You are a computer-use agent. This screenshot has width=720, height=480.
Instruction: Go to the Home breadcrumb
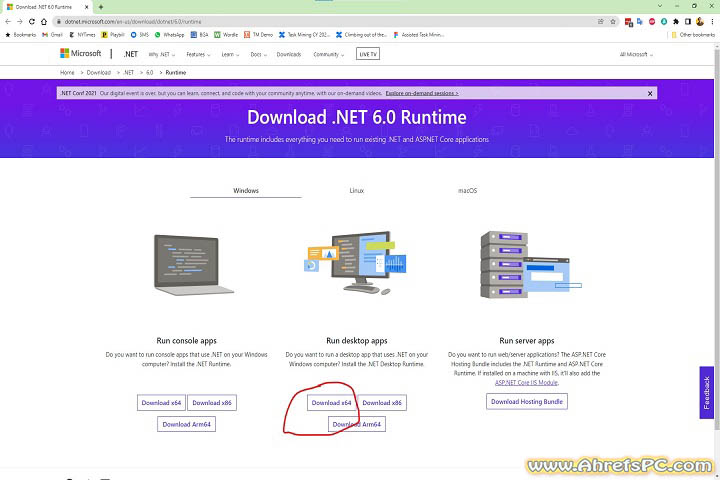pyautogui.click(x=67, y=73)
